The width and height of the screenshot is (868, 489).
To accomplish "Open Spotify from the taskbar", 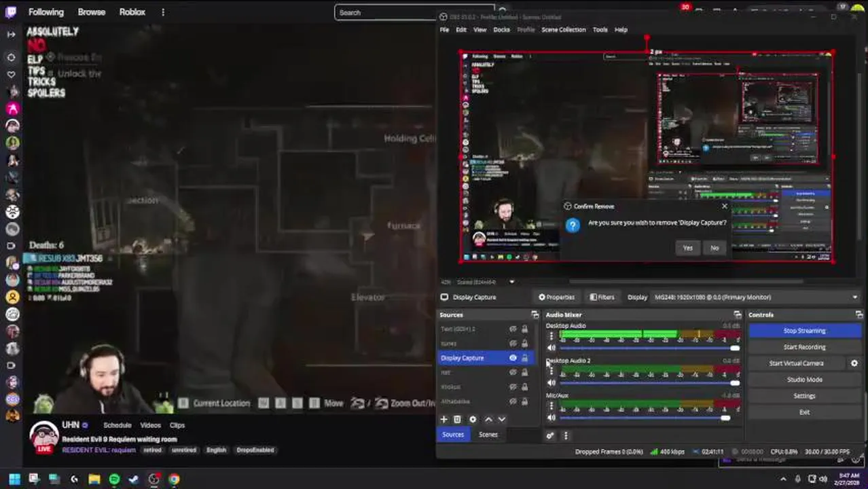I will pos(114,479).
